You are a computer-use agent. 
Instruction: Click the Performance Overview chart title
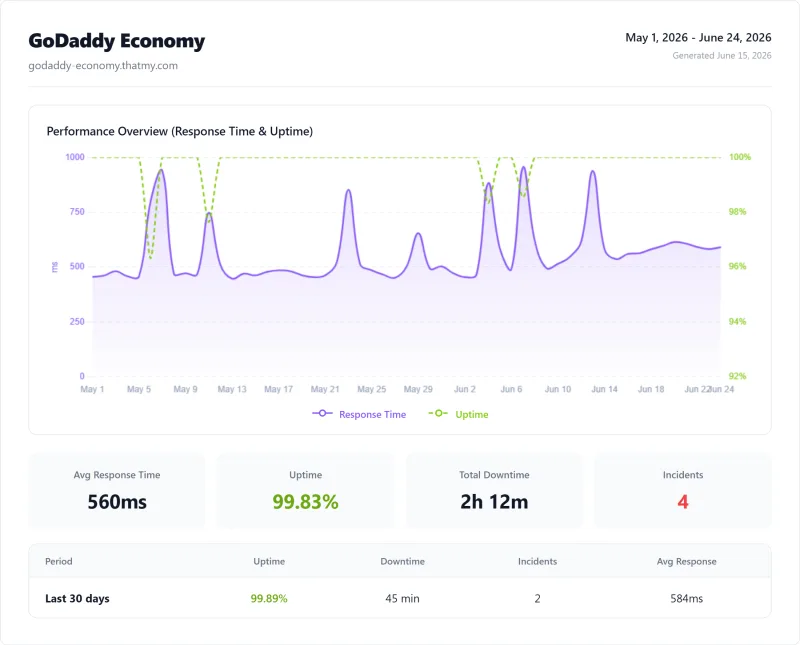180,131
